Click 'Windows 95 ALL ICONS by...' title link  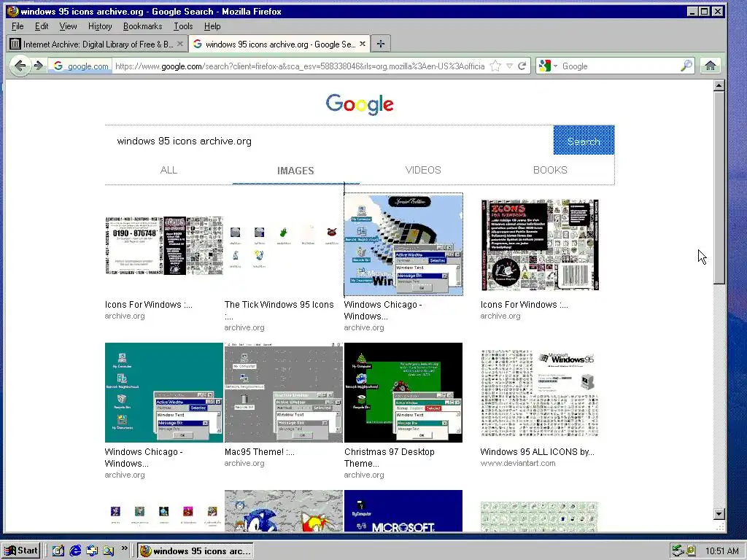tap(538, 451)
